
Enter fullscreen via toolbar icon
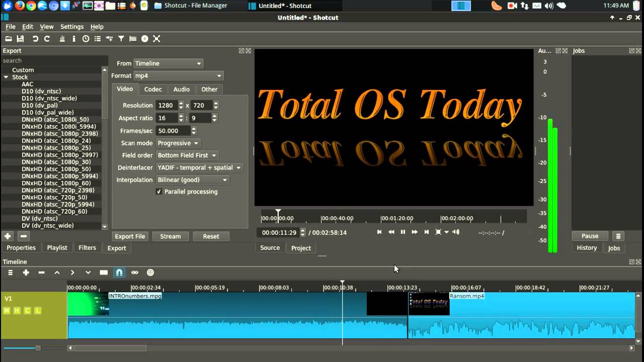coord(156,39)
